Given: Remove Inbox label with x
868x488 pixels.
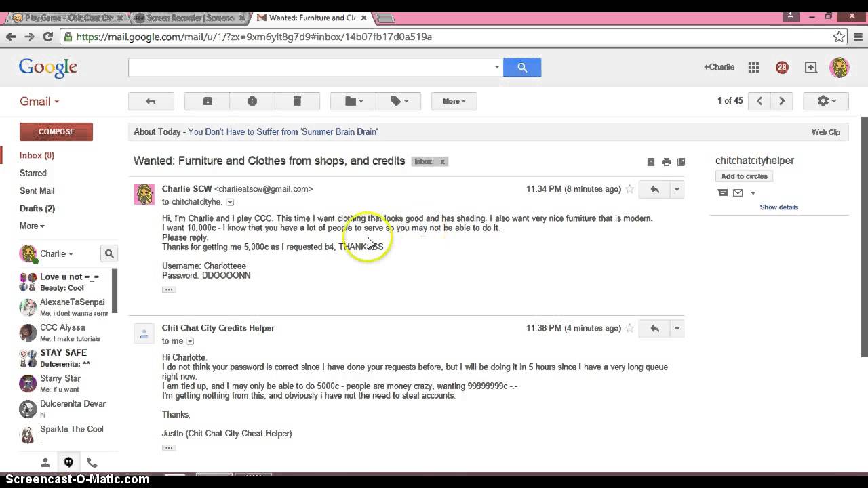Looking at the screenshot, I should click(x=442, y=161).
